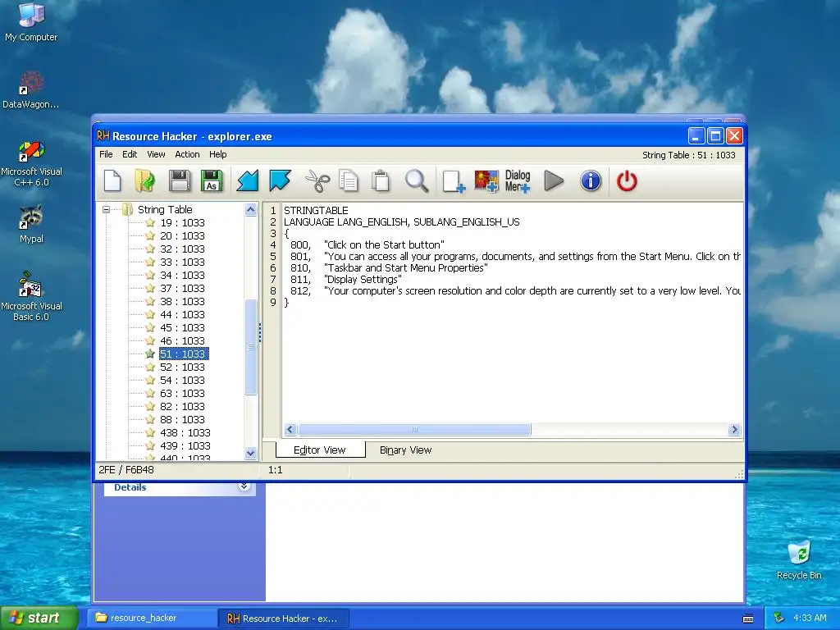Image resolution: width=840 pixels, height=630 pixels.
Task: Click the tree scrollbar up arrow
Action: (x=251, y=210)
